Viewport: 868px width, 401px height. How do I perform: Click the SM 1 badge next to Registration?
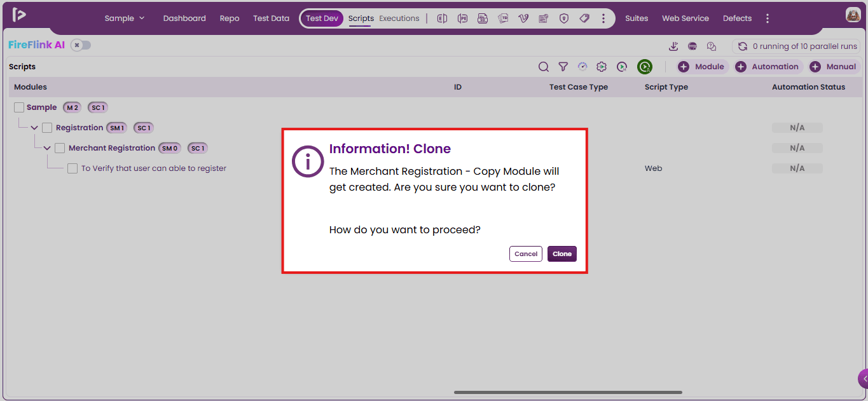(x=116, y=128)
